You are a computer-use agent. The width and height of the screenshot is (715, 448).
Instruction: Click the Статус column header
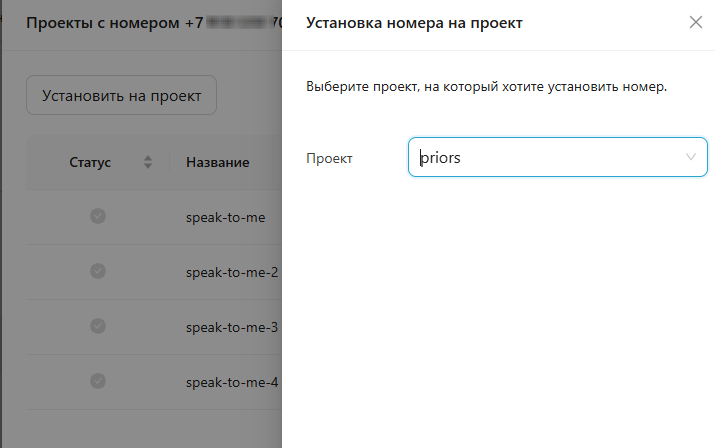click(x=90, y=162)
